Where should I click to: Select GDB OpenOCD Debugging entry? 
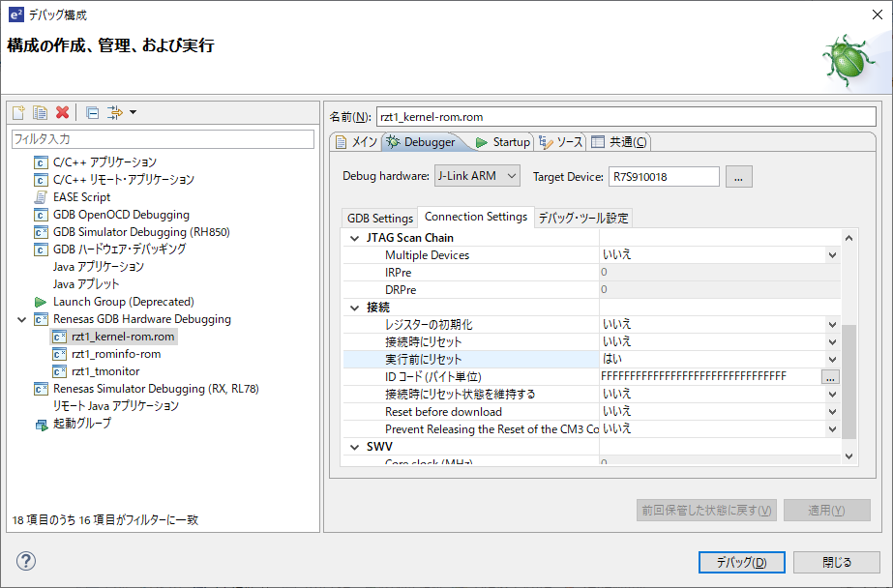(x=121, y=215)
